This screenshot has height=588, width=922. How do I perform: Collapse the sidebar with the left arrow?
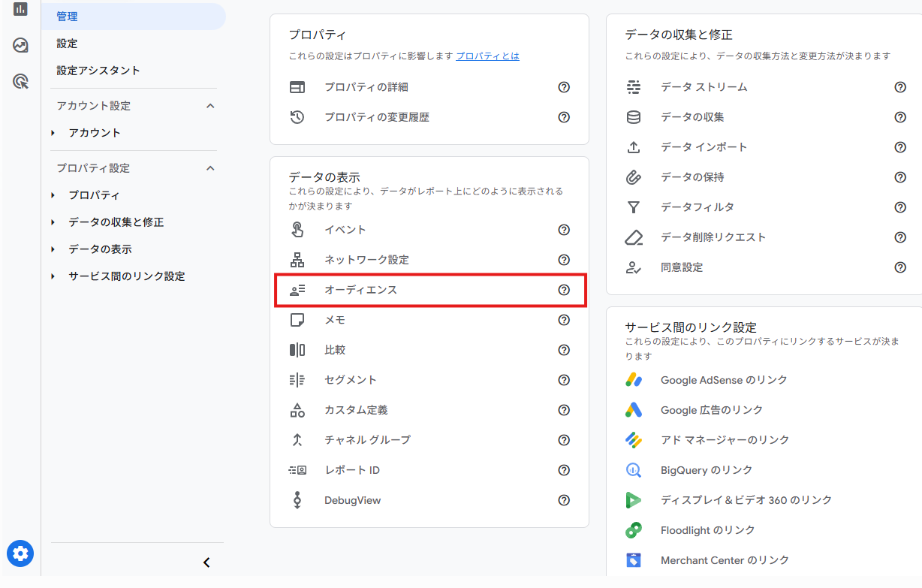point(206,562)
